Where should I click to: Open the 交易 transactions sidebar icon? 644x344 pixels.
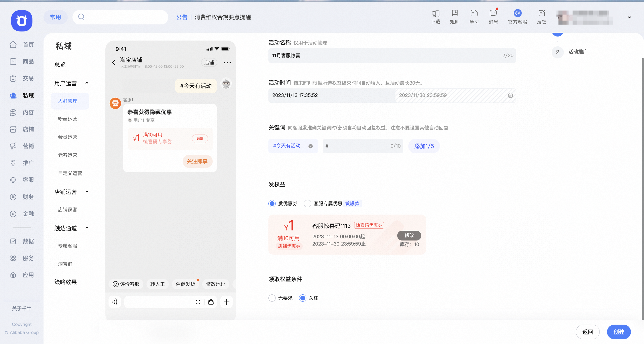tap(13, 78)
